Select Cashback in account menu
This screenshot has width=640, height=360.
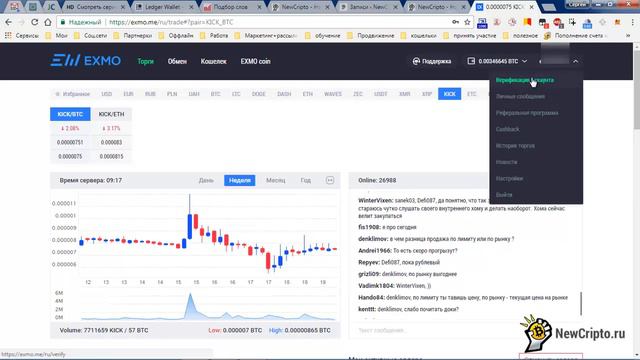(x=508, y=129)
